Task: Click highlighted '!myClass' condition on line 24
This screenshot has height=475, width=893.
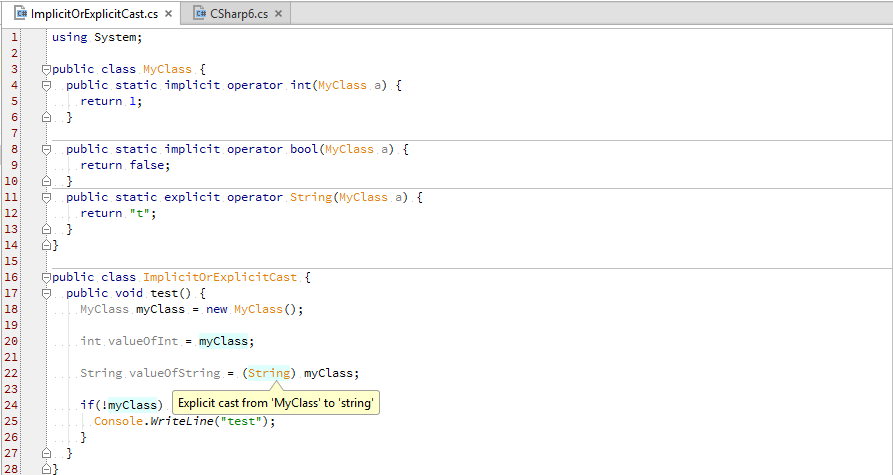Action: click(x=129, y=405)
